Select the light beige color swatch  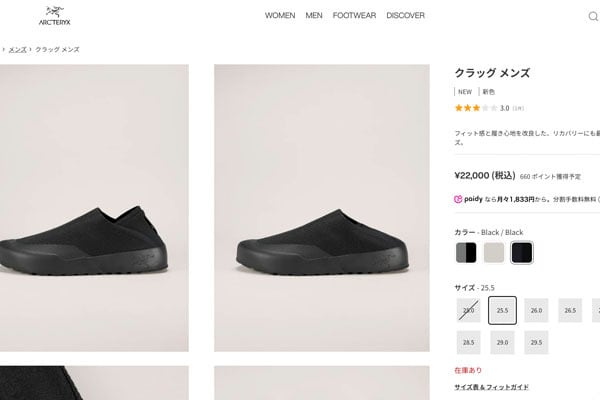(x=494, y=253)
